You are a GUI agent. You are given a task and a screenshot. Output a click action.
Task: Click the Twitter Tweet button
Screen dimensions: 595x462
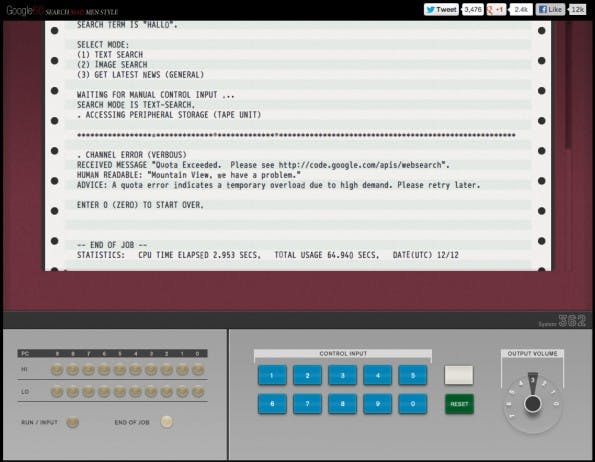click(441, 9)
